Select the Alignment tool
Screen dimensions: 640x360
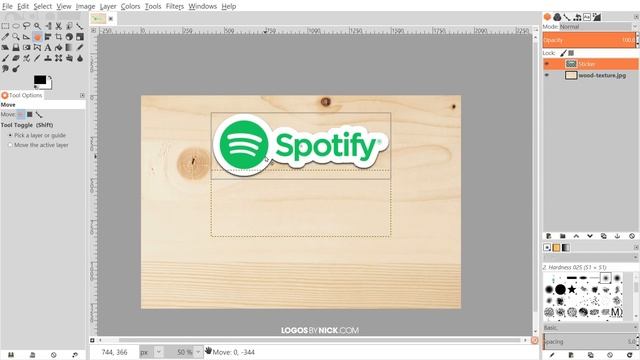48,37
